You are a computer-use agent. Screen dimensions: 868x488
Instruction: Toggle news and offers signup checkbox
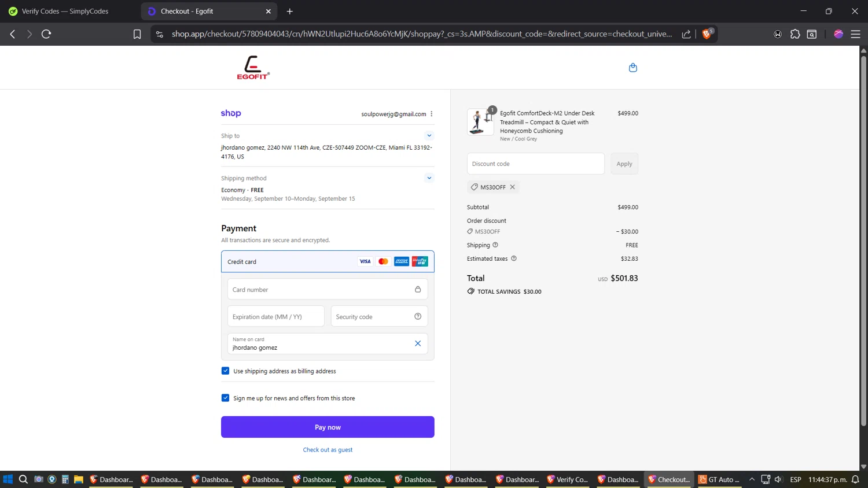click(x=225, y=398)
